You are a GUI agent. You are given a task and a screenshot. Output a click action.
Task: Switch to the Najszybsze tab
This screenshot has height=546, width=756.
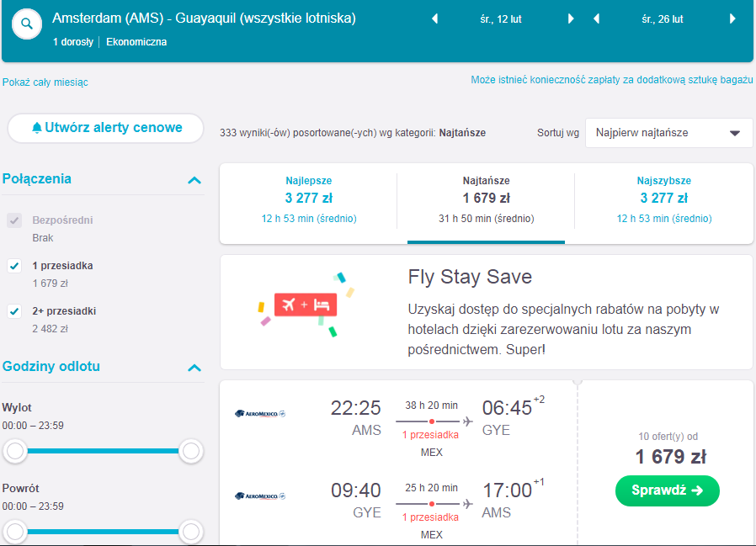(664, 200)
